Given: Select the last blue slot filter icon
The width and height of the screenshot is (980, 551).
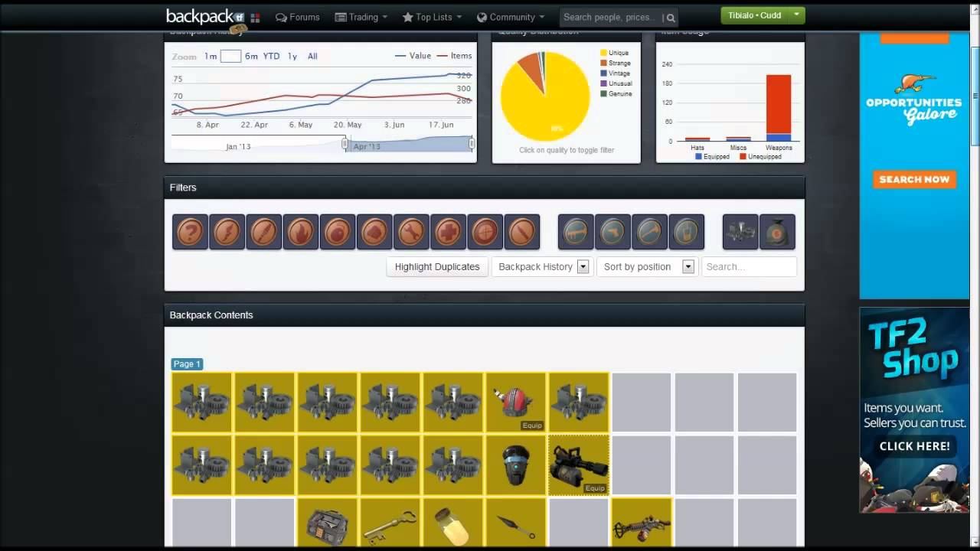Looking at the screenshot, I should 687,232.
